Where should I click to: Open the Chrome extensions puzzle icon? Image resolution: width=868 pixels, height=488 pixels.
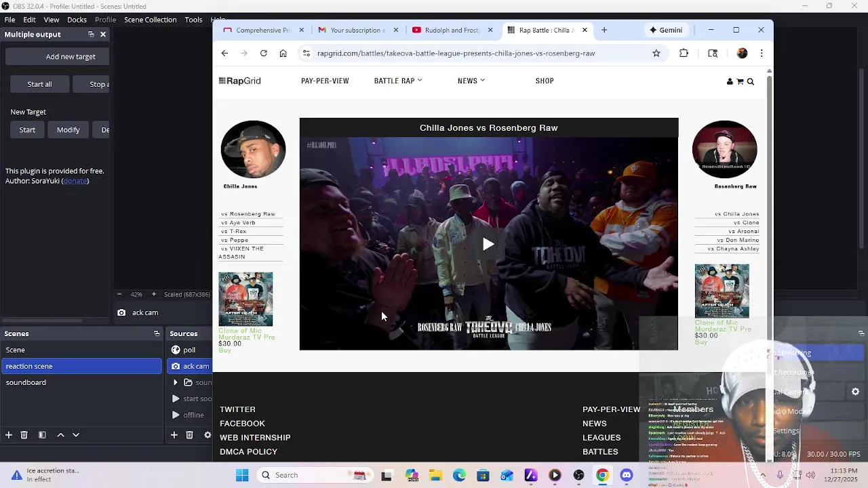tap(684, 54)
